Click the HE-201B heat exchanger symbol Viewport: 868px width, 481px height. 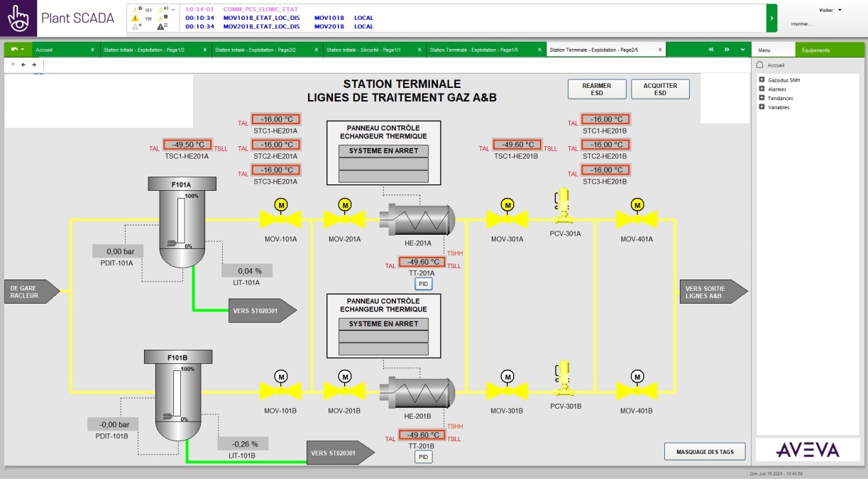(x=416, y=390)
